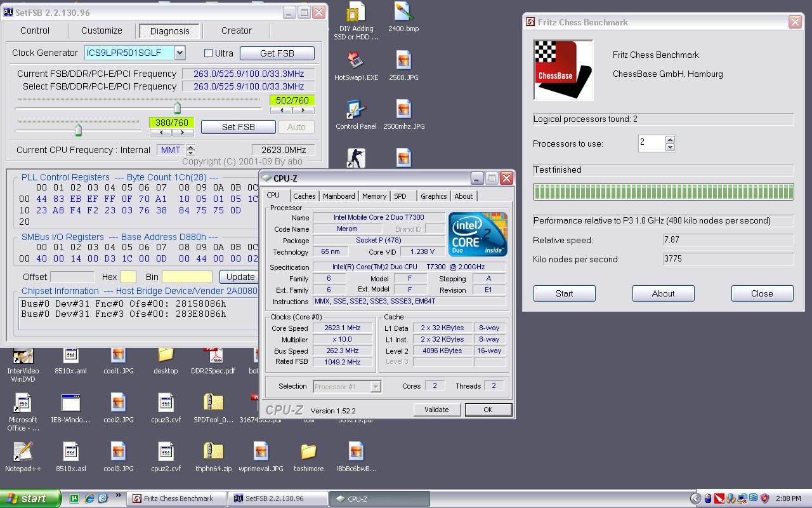Decrease the 502/760 slider with left arrow
The height and width of the screenshot is (508, 812).
pos(282,110)
